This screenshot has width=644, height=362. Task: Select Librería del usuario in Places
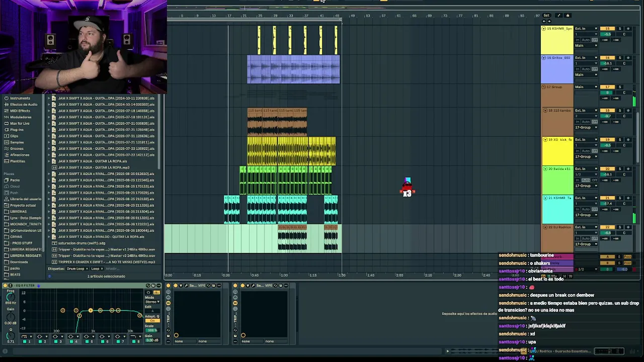coord(23,199)
